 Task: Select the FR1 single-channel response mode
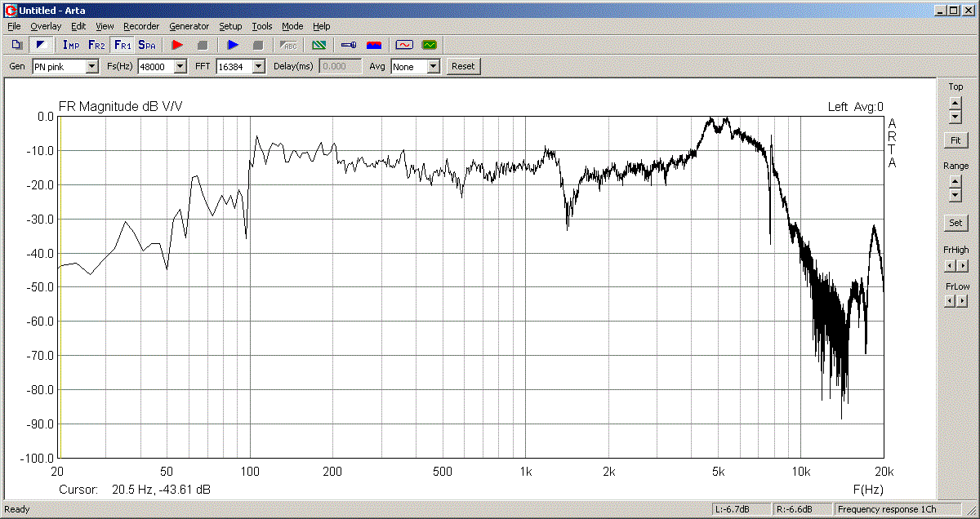(x=122, y=45)
